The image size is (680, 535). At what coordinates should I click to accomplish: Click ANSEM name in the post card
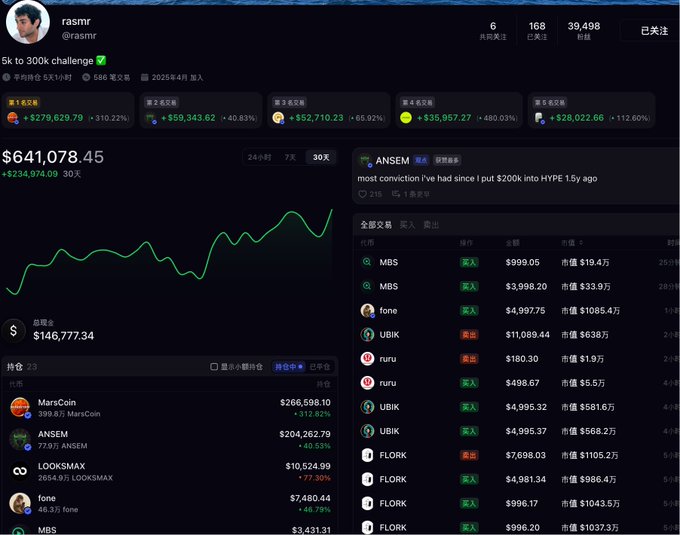point(392,161)
